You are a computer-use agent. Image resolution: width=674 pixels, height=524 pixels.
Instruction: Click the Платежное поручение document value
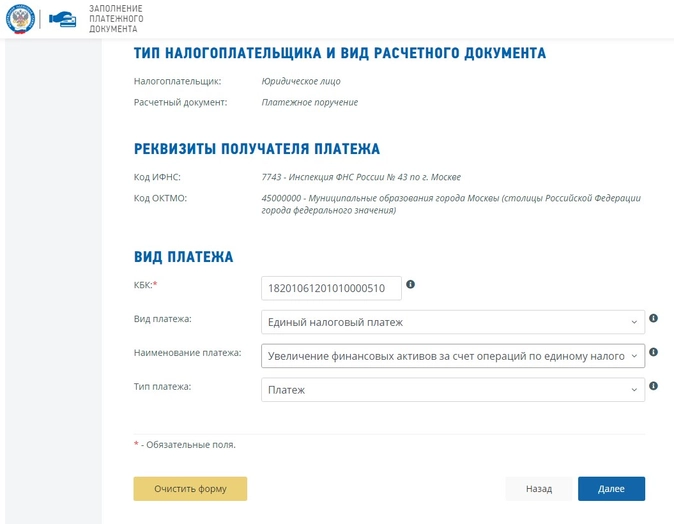(x=309, y=102)
